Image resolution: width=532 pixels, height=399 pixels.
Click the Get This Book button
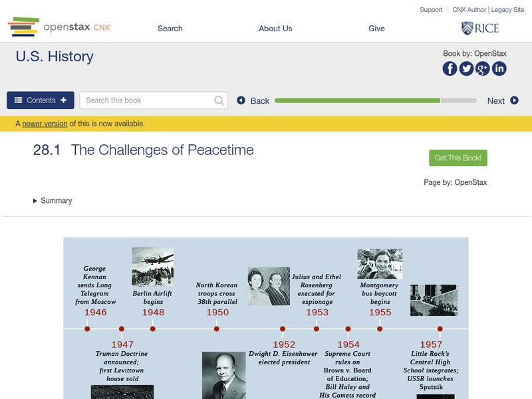pos(458,158)
